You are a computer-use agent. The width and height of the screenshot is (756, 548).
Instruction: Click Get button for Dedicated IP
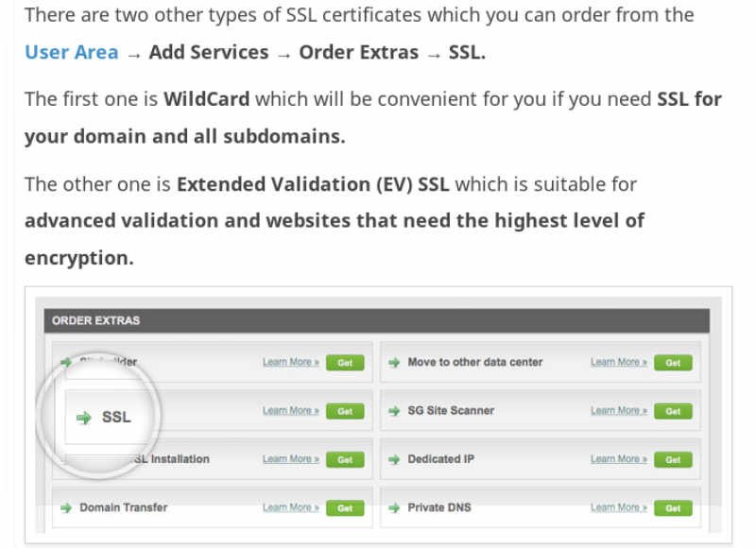coord(673,460)
